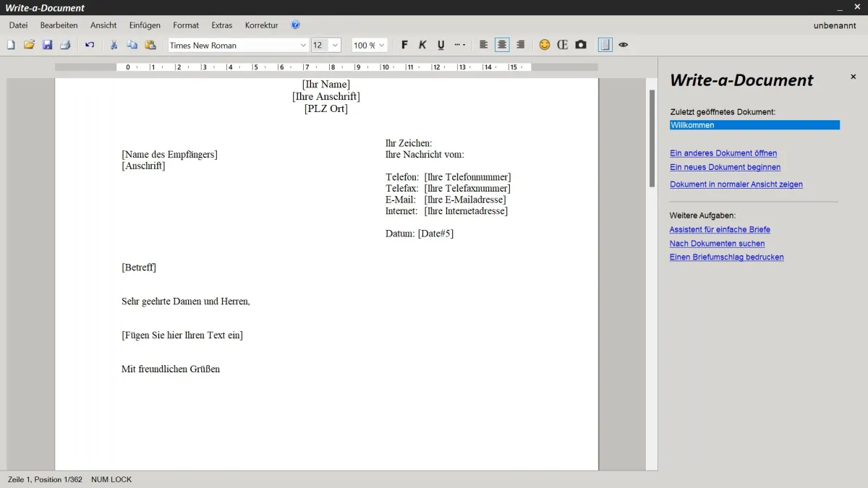Open the Einfügen menu
The image size is (868, 488).
pos(145,25)
